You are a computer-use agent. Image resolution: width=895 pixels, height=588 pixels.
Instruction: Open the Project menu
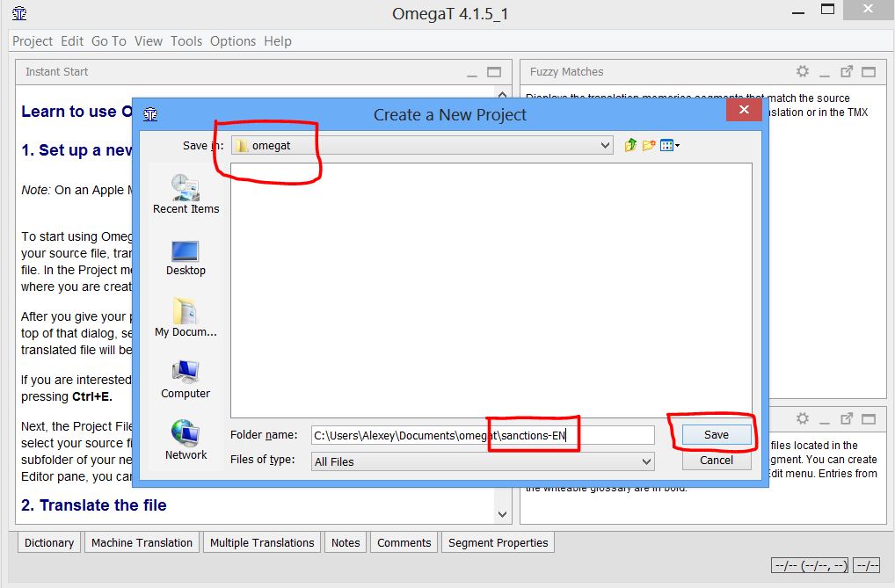click(x=33, y=41)
